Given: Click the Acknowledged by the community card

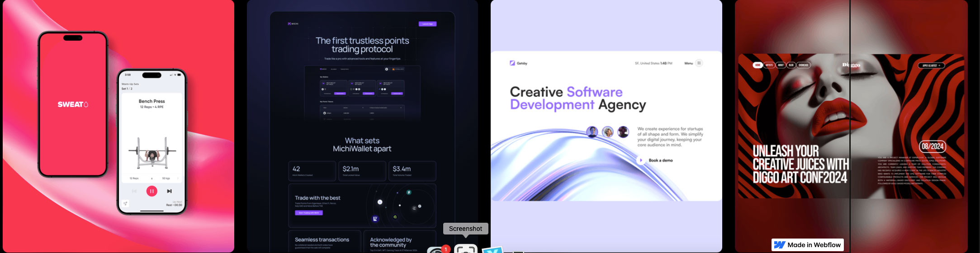Looking at the screenshot, I should [400, 241].
